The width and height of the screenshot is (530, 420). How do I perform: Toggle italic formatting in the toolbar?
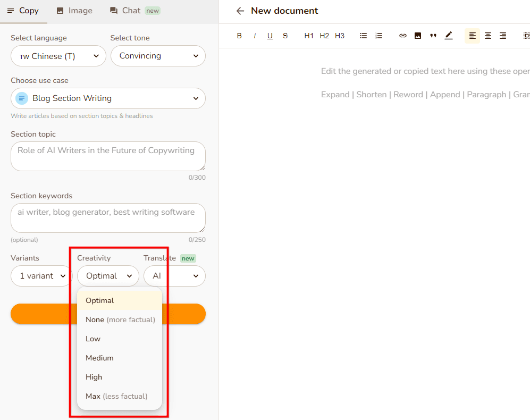[x=255, y=36]
